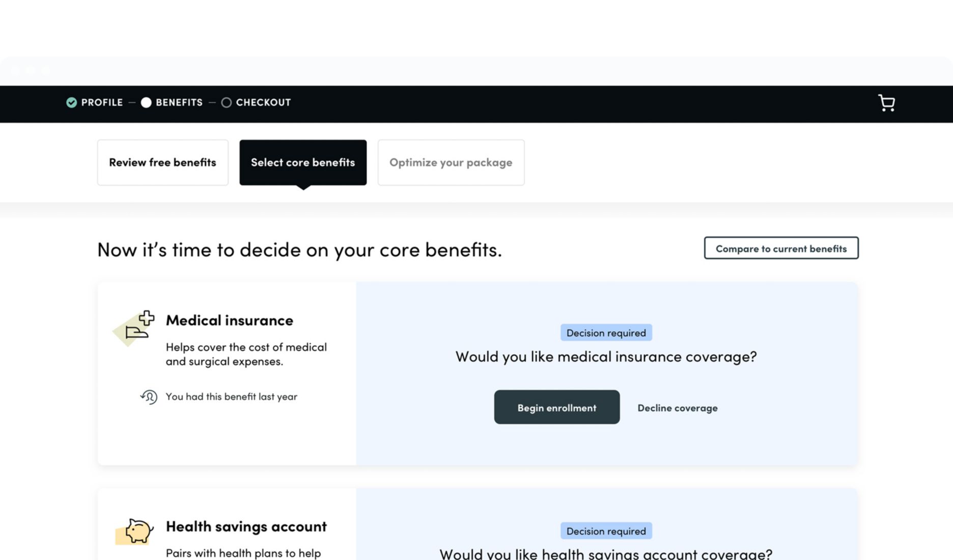Begin enrollment for medical insurance

point(556,407)
